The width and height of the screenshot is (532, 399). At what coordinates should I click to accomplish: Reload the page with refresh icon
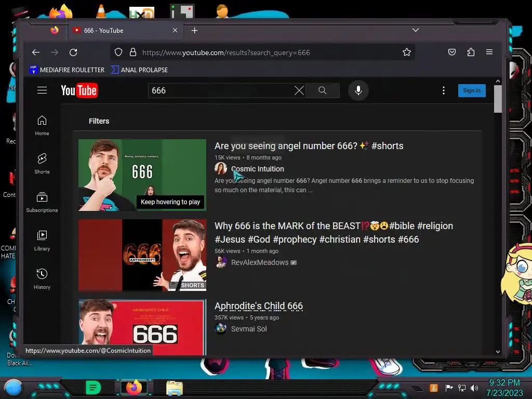(x=73, y=52)
